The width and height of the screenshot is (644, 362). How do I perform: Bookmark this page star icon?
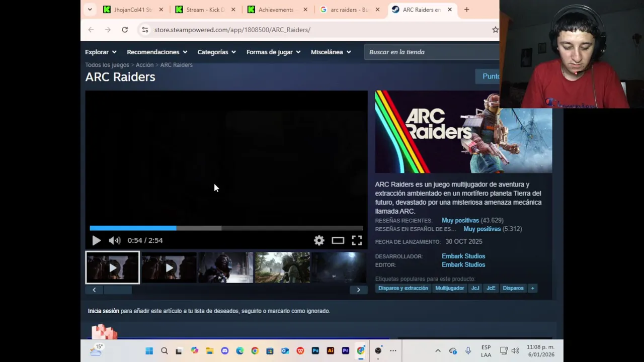point(495,30)
